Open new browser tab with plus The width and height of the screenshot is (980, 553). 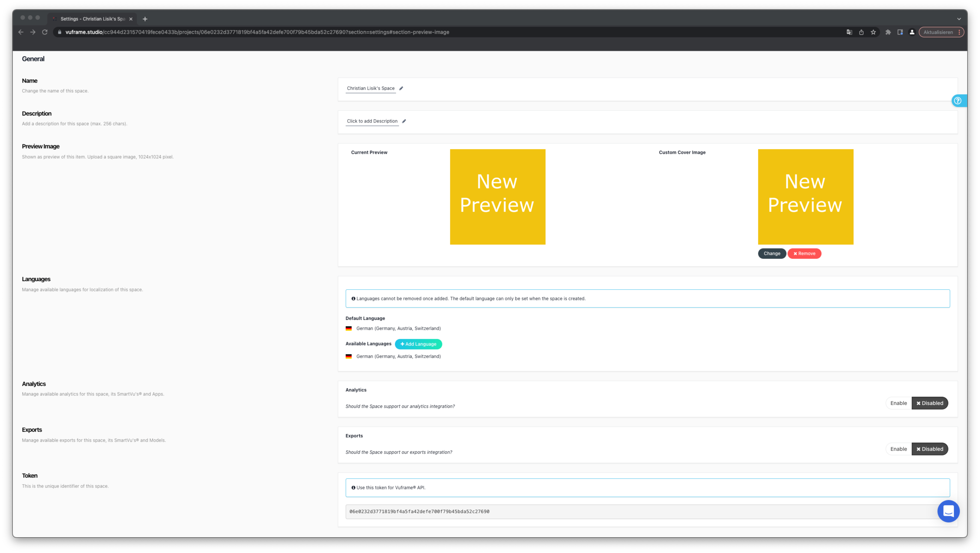(145, 19)
